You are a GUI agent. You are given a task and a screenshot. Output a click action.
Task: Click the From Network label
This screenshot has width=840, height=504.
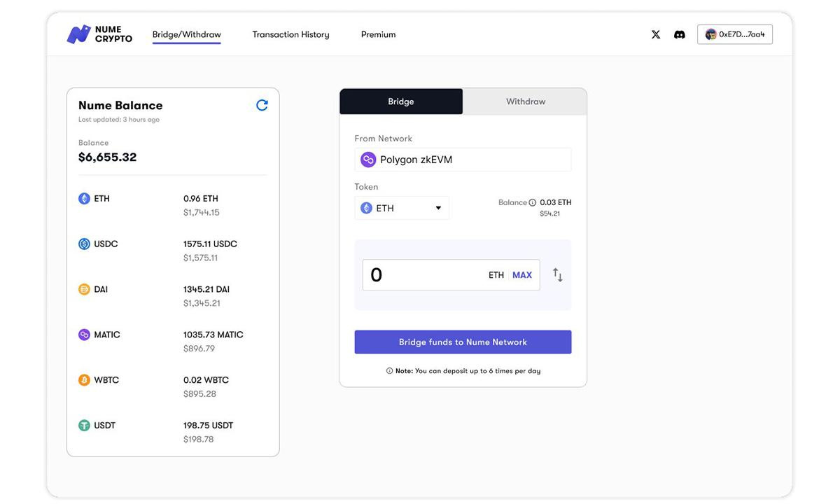point(384,139)
